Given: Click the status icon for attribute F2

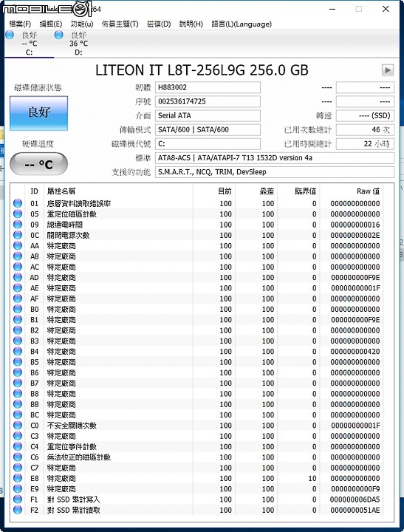Looking at the screenshot, I should point(18,510).
